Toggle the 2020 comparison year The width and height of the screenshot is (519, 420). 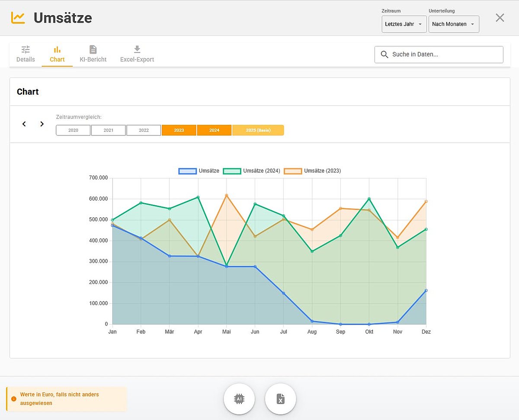(x=73, y=130)
